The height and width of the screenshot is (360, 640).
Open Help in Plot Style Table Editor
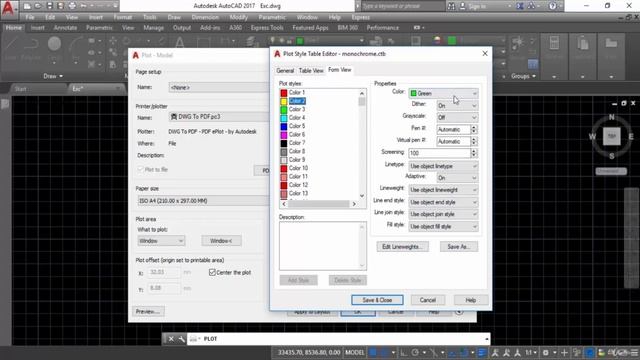(x=471, y=300)
